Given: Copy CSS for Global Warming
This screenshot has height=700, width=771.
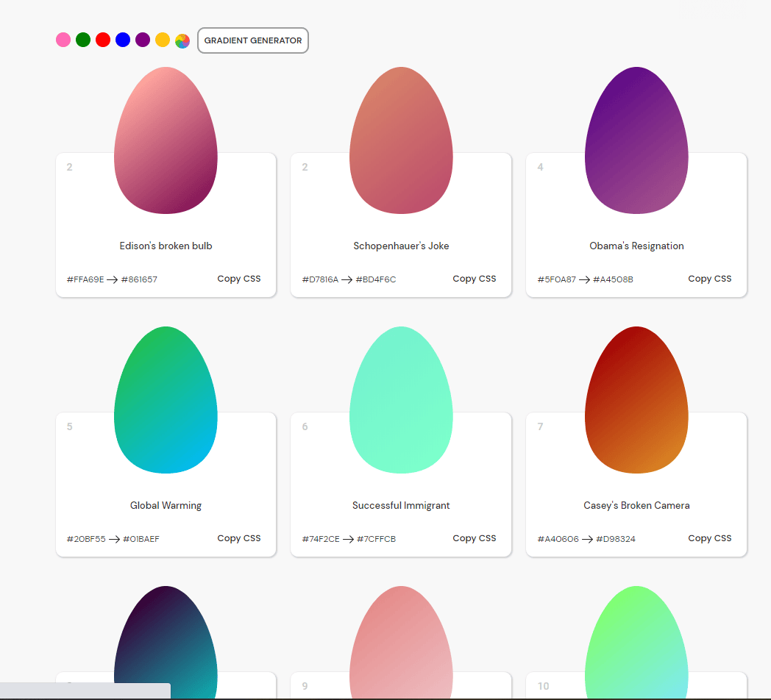Looking at the screenshot, I should click(x=239, y=538).
